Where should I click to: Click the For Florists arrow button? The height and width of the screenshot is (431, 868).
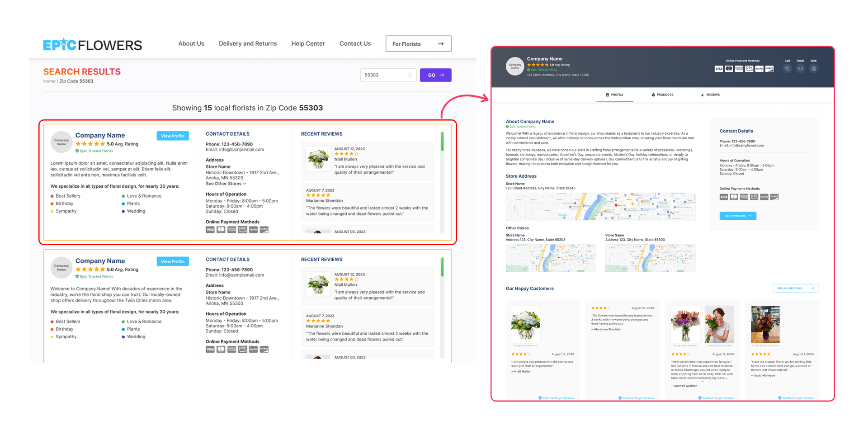click(x=440, y=43)
